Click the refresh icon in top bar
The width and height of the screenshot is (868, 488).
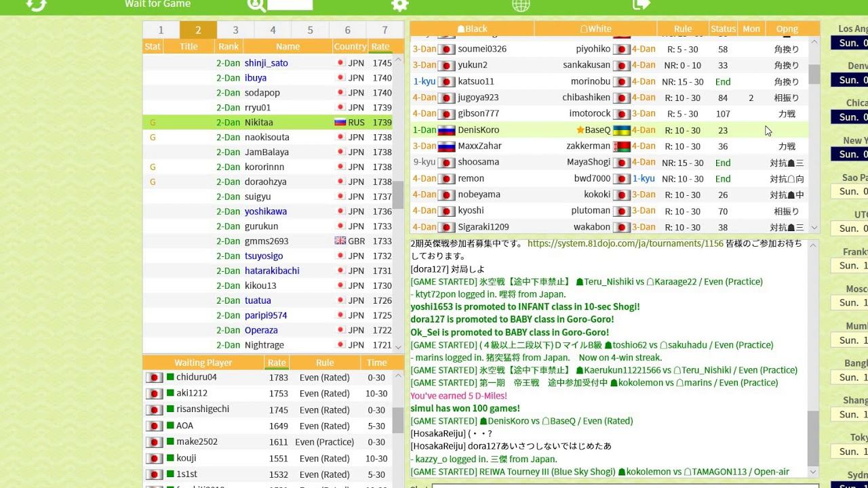click(36, 5)
